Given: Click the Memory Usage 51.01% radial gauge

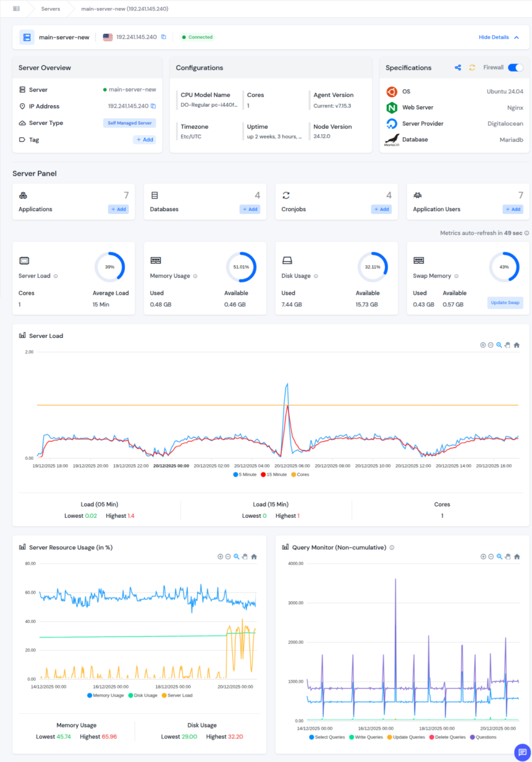Looking at the screenshot, I should [x=242, y=267].
